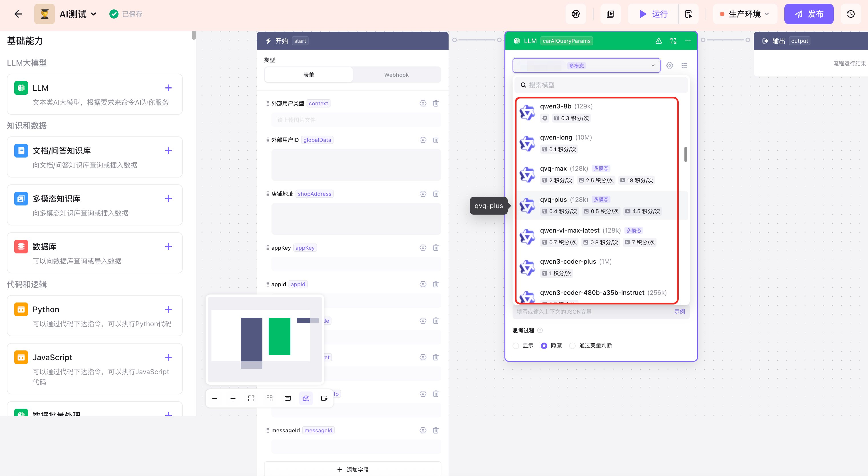This screenshot has height=476, width=868.
Task: Switch to the Webhook tab
Action: coord(396,75)
